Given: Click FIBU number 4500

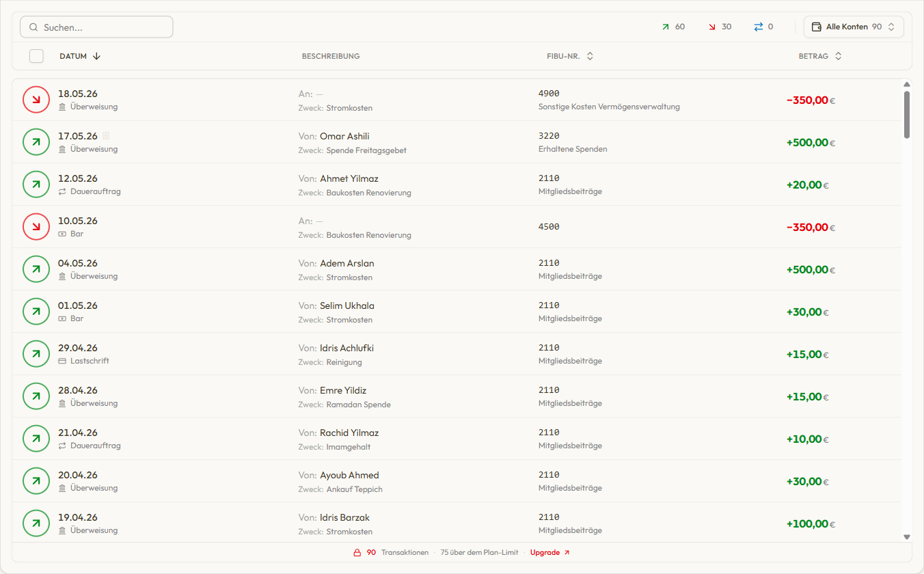Looking at the screenshot, I should 549,227.
